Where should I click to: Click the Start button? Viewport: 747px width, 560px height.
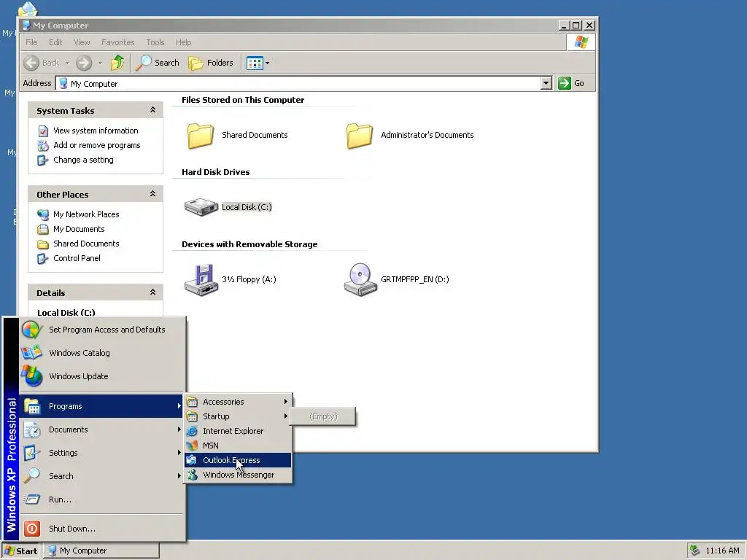(20, 551)
